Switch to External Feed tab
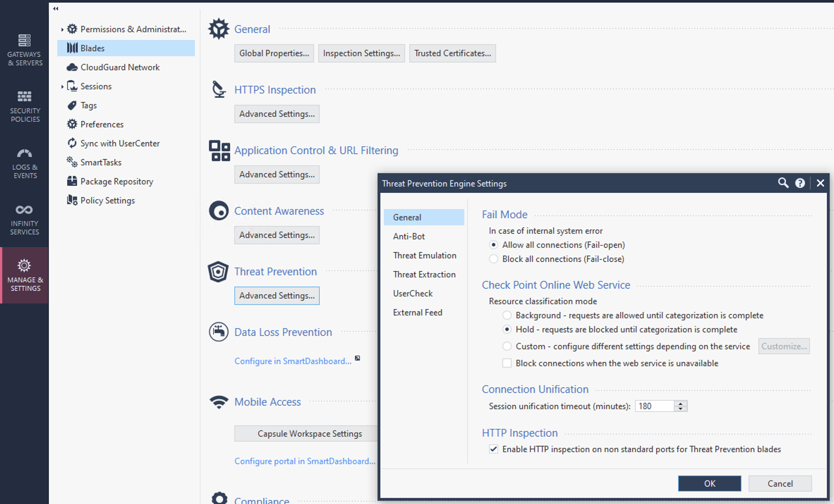Screen dimensions: 834x504 pos(424,312)
